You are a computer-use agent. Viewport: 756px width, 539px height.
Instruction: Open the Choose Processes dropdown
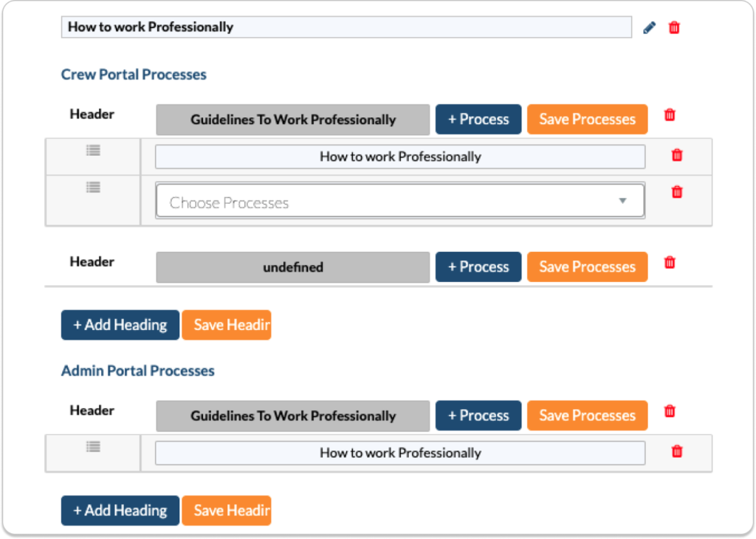click(622, 200)
